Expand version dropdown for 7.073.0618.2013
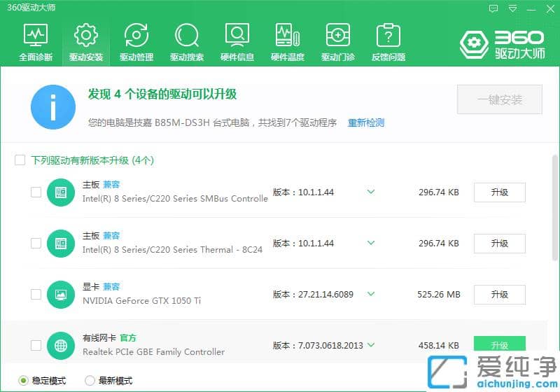The image size is (560, 392). (371, 345)
